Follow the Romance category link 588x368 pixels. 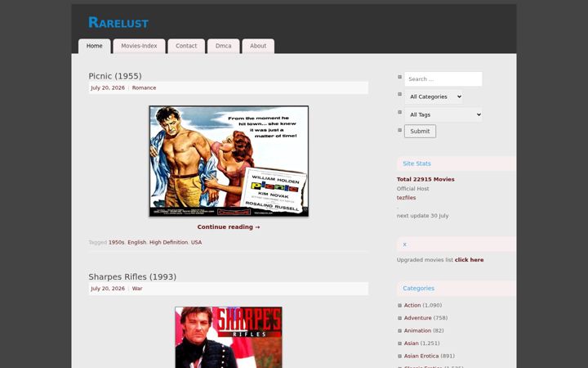(x=144, y=88)
